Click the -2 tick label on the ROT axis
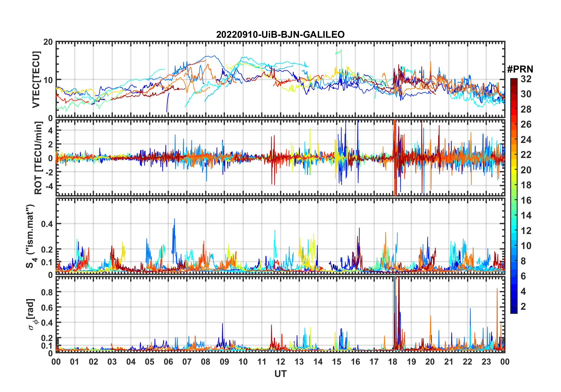The height and width of the screenshot is (392, 561). [50, 172]
